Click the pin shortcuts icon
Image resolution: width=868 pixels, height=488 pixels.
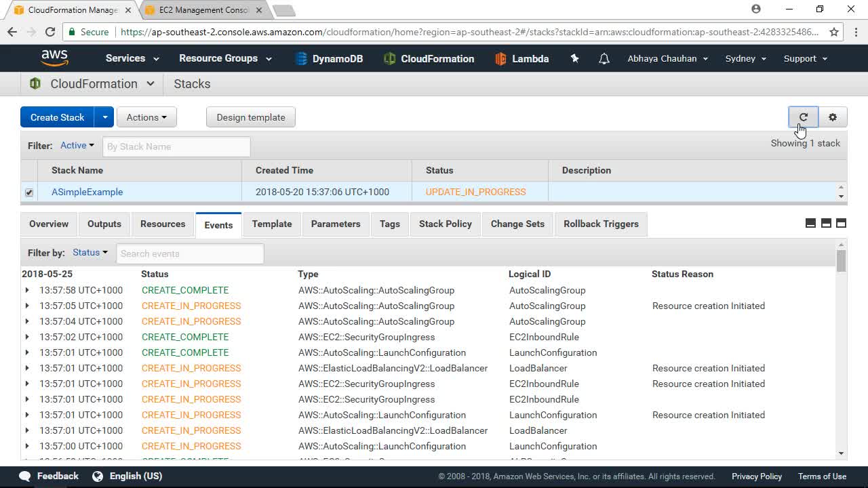point(574,59)
